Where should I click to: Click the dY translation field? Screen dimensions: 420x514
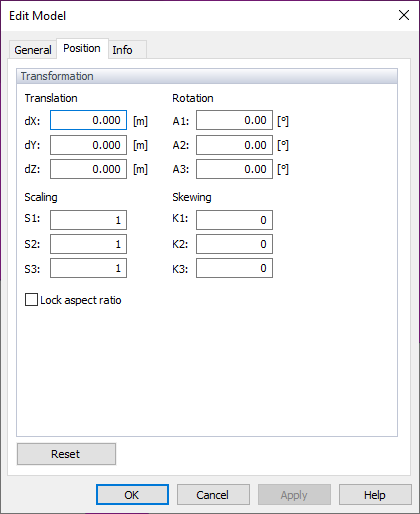[x=88, y=145]
